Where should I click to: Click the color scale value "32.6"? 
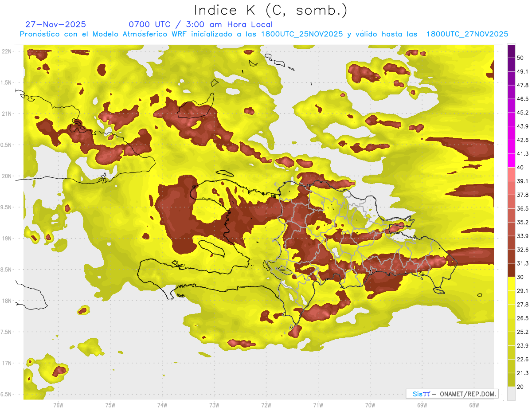522,250
